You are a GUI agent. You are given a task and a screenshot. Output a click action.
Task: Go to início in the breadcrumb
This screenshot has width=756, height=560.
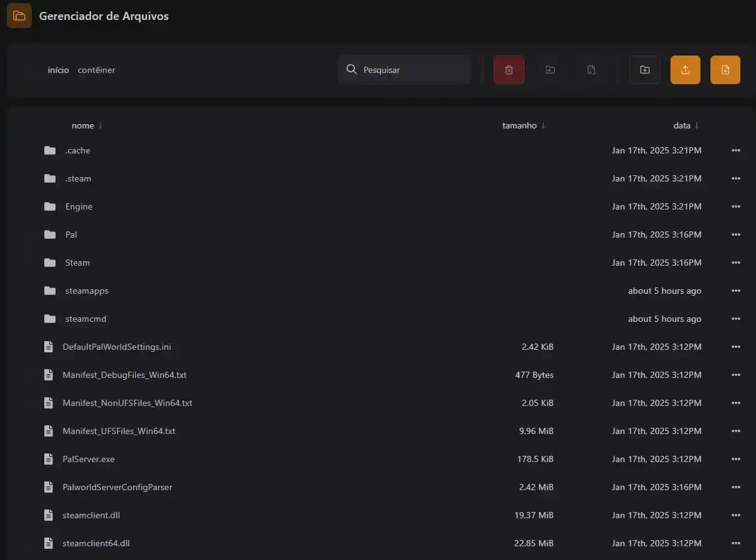click(58, 70)
